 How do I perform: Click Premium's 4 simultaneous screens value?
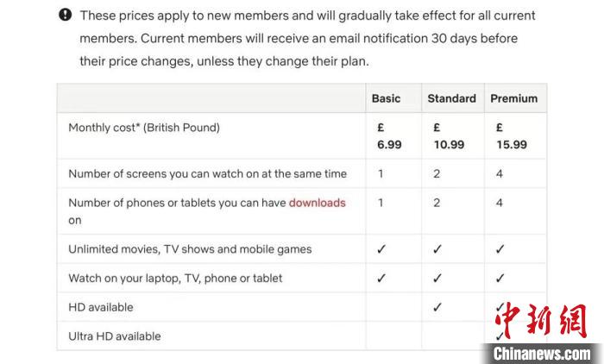(500, 173)
